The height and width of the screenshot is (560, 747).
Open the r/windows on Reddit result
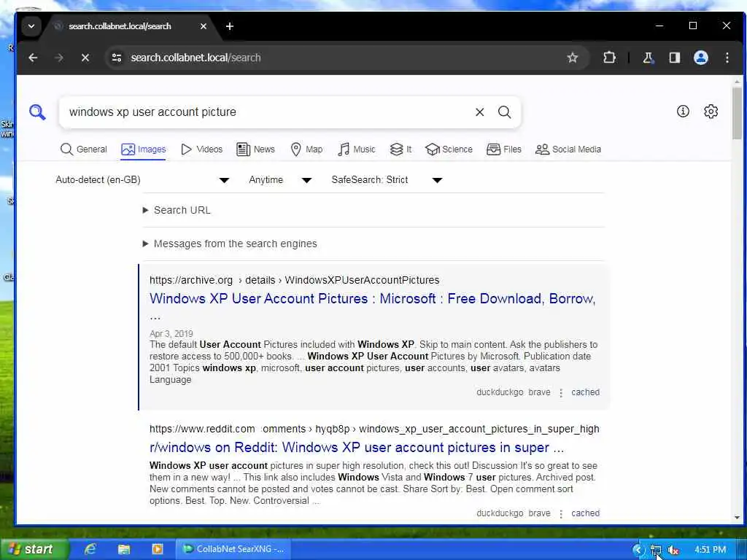357,448
